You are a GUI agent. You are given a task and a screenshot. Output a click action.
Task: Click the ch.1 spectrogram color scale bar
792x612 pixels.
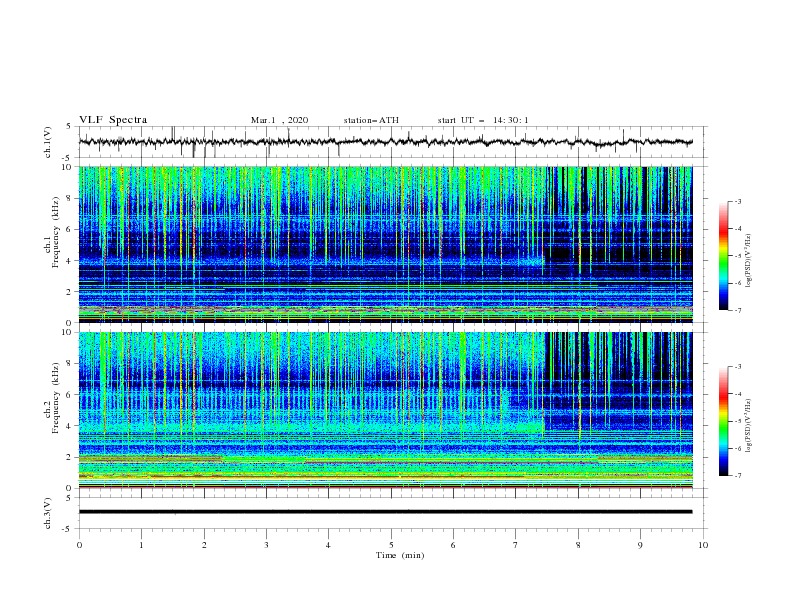[x=724, y=256]
